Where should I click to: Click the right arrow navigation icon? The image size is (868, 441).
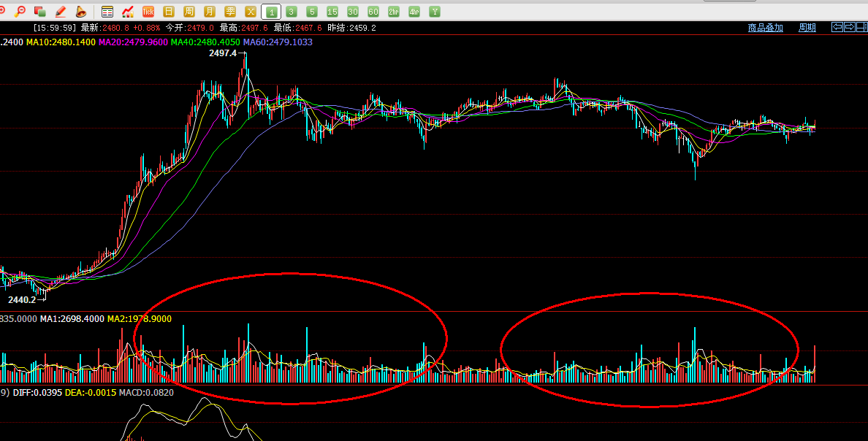(850, 27)
